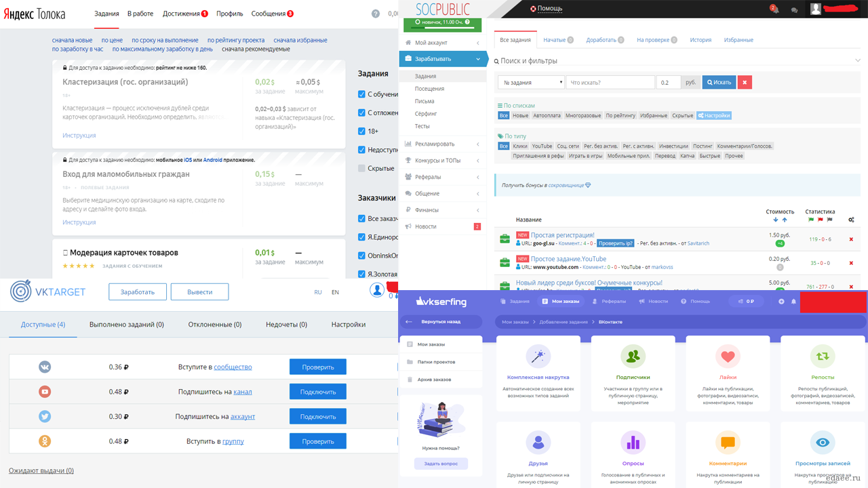
Task: Open VKserfing Рефералы menu item
Action: 609,301
